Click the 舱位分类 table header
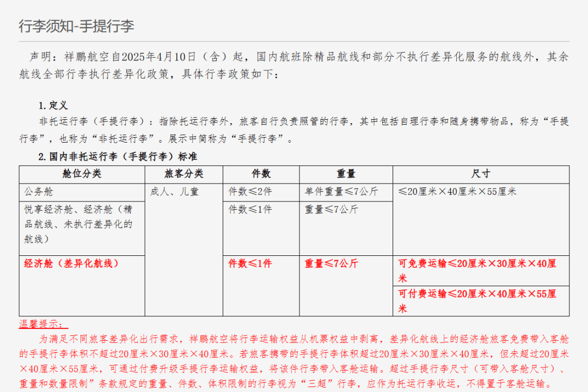The width and height of the screenshot is (588, 392). click(82, 174)
